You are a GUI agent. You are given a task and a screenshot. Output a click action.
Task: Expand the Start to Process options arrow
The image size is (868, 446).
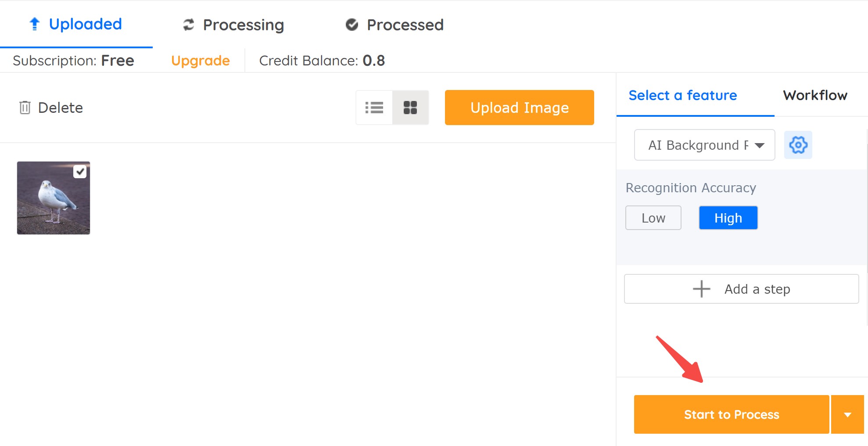point(848,414)
